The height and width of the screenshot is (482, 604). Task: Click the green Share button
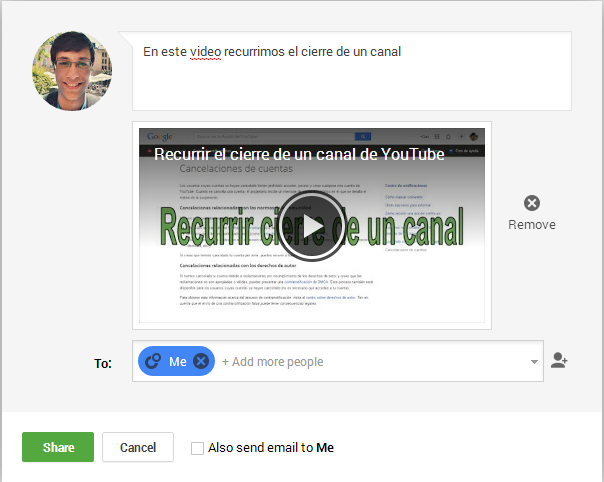[x=58, y=447]
